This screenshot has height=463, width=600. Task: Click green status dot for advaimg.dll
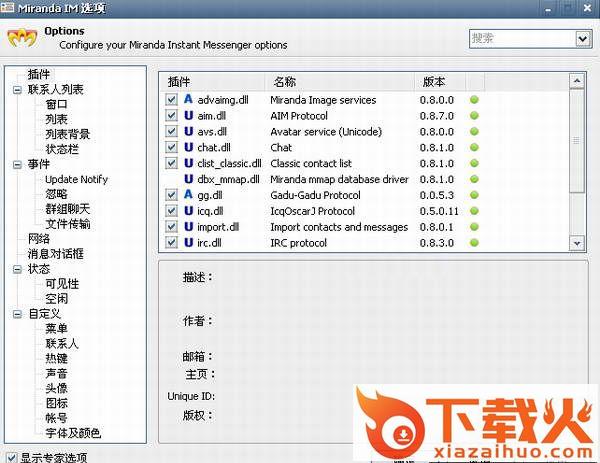click(x=474, y=100)
